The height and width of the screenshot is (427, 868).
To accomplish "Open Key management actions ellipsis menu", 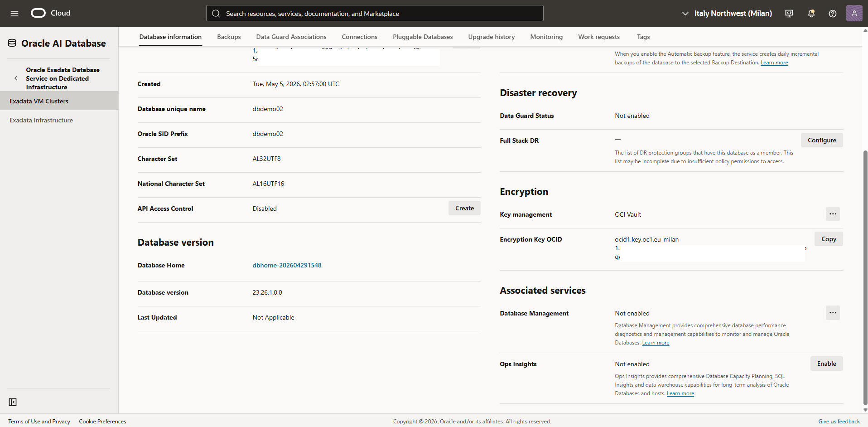I will (x=833, y=214).
